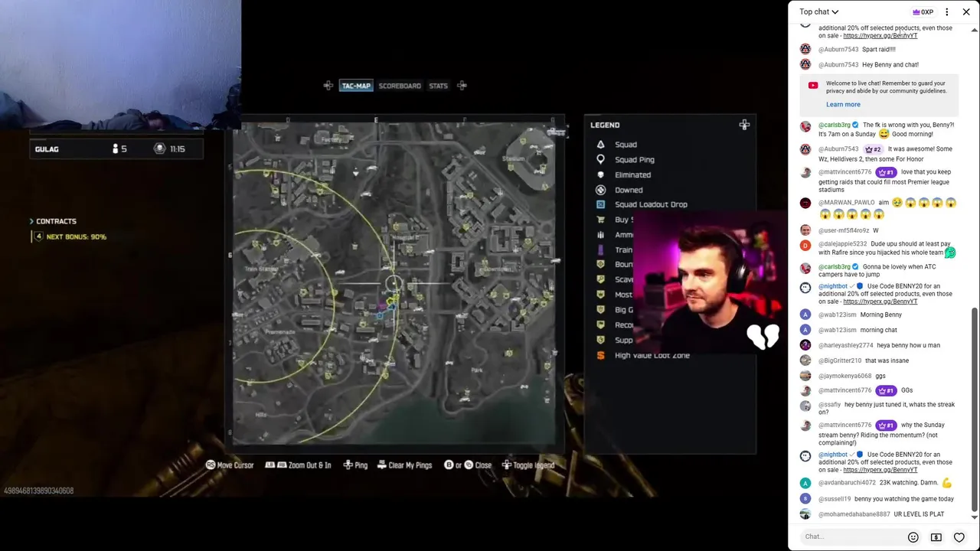Switch to the SCOREBOARD tab
The width and height of the screenshot is (980, 551).
click(400, 86)
